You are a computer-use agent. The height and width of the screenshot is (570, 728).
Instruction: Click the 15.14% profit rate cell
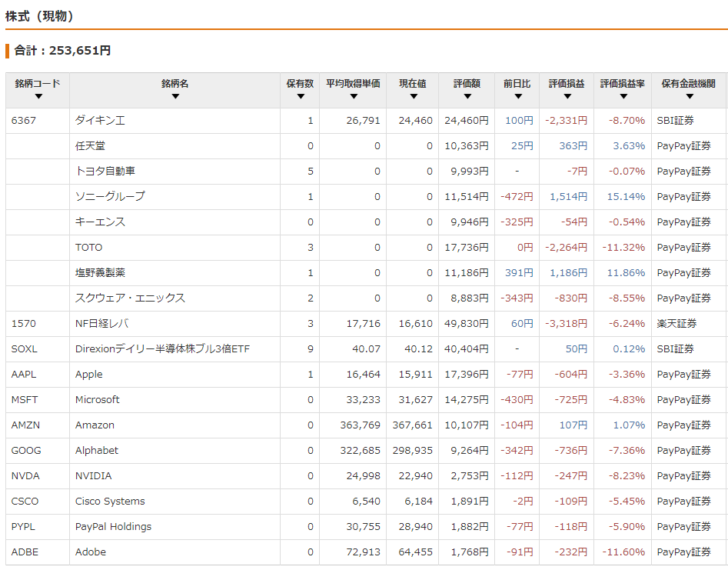click(626, 196)
